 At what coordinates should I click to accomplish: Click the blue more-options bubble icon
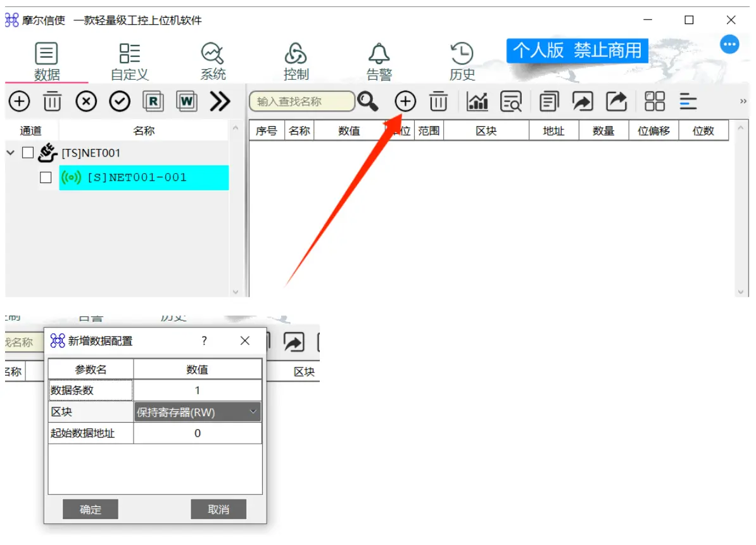coord(729,44)
